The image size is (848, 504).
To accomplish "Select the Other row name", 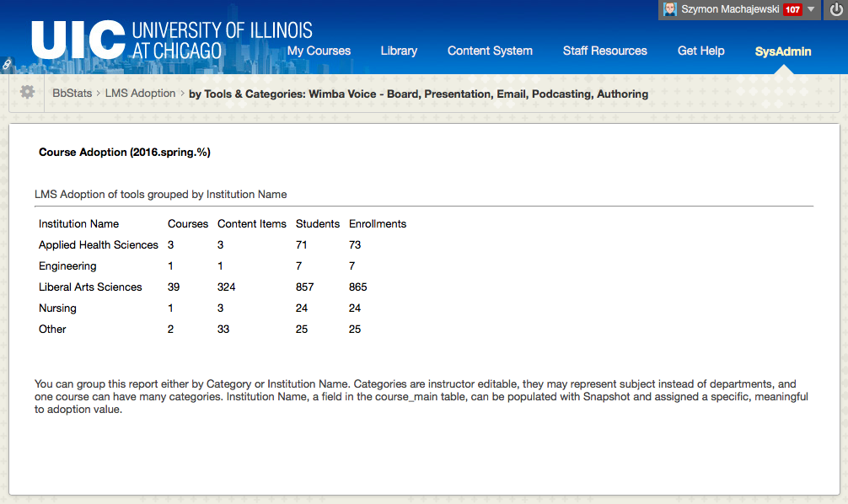I will [52, 330].
